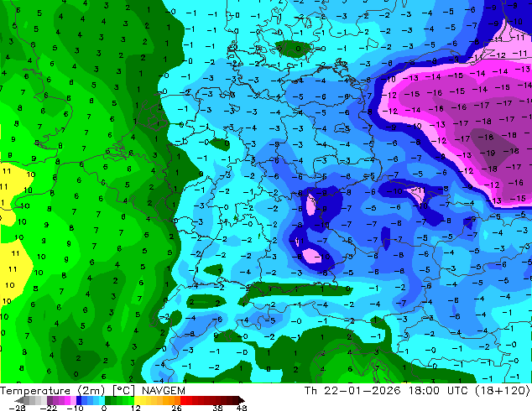Click the dark maroon right arrow end of the legend
Screen dimensions: 532x411
tap(241, 400)
